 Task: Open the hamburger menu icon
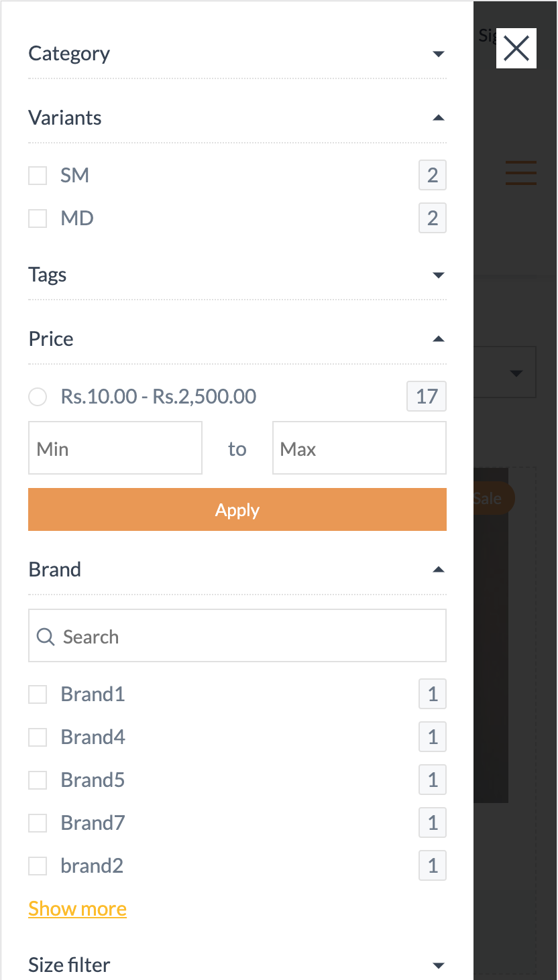coord(520,173)
